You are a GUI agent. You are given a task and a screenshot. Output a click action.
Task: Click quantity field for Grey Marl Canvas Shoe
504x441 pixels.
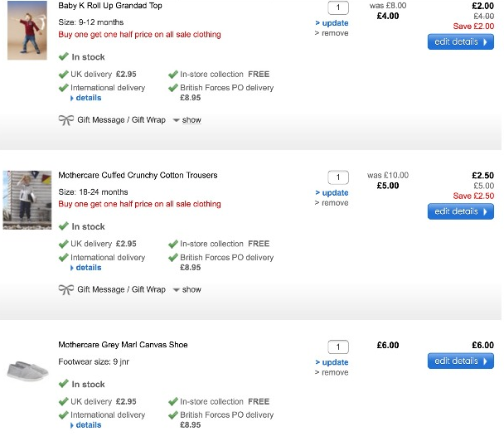click(x=338, y=347)
